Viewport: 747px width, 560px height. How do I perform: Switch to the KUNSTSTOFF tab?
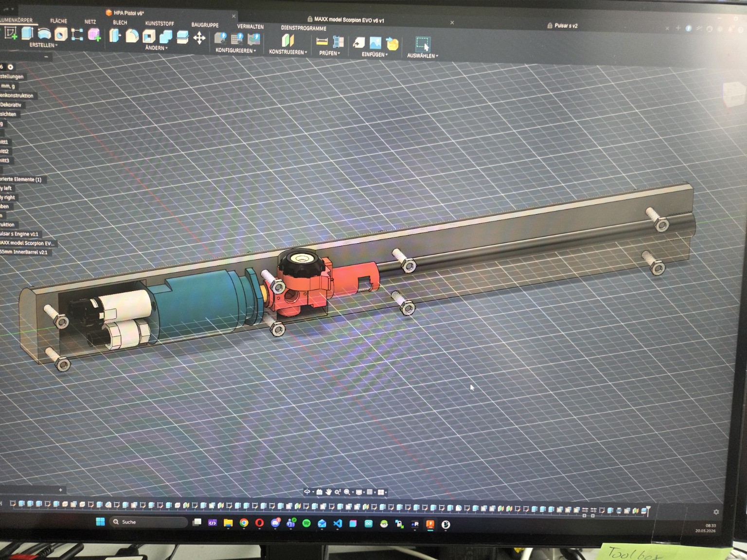pyautogui.click(x=160, y=24)
